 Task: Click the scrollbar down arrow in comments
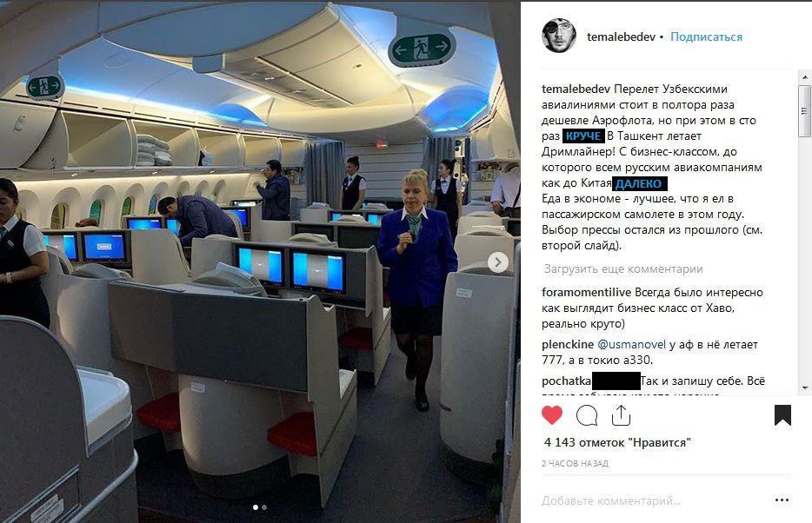(x=804, y=388)
